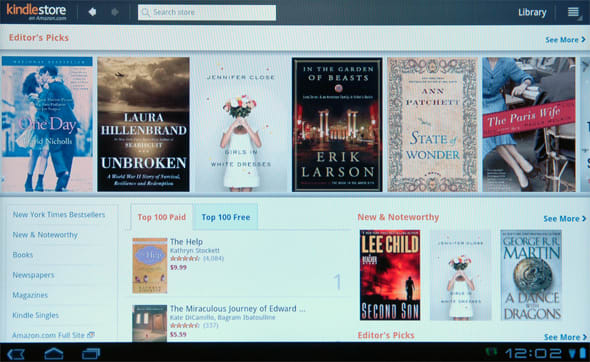Open the Unbroken book cover

143,124
